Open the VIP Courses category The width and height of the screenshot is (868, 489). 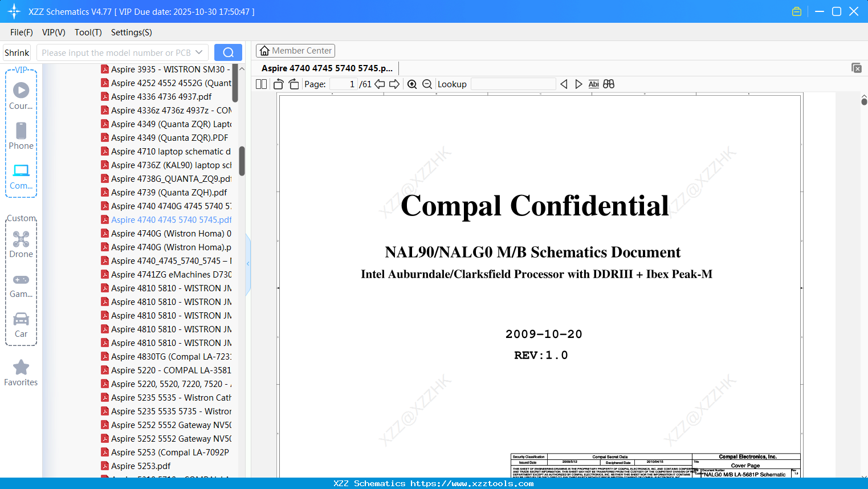(x=21, y=96)
